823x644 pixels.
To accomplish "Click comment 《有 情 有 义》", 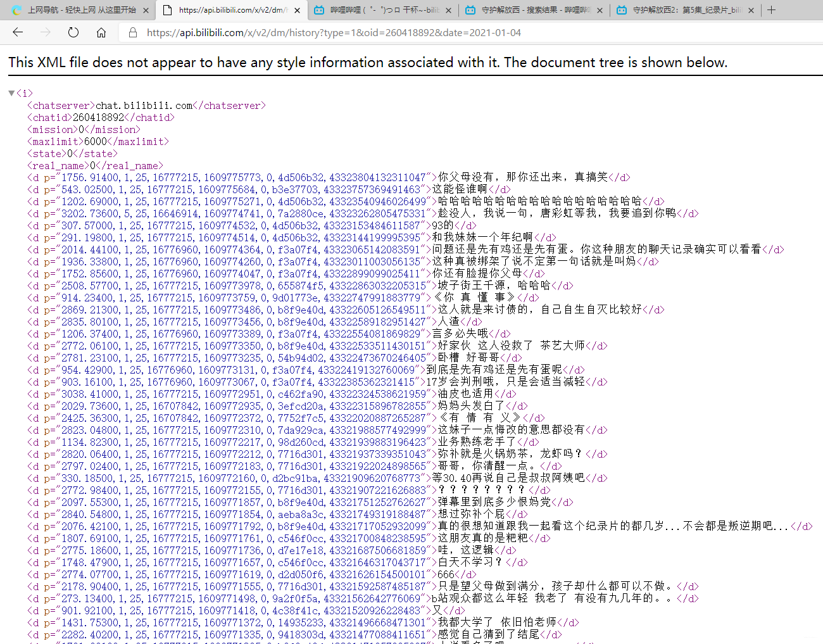I will pyautogui.click(x=286, y=419).
